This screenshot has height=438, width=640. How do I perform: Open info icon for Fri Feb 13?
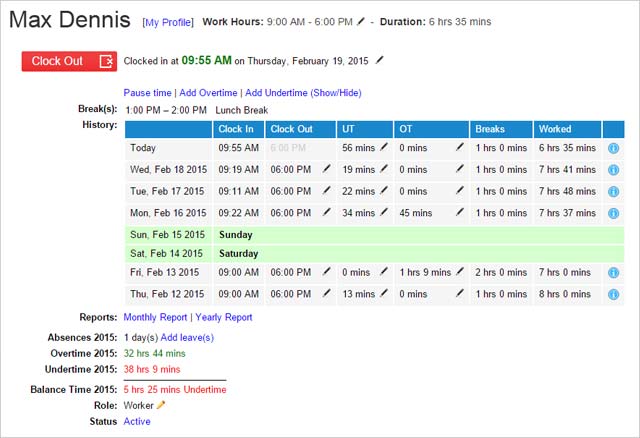(x=613, y=273)
